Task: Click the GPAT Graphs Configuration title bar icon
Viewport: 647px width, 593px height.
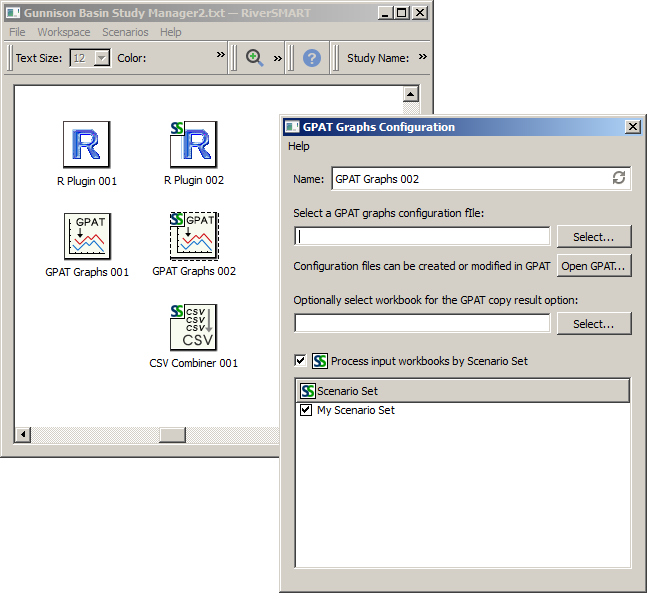Action: tap(292, 127)
